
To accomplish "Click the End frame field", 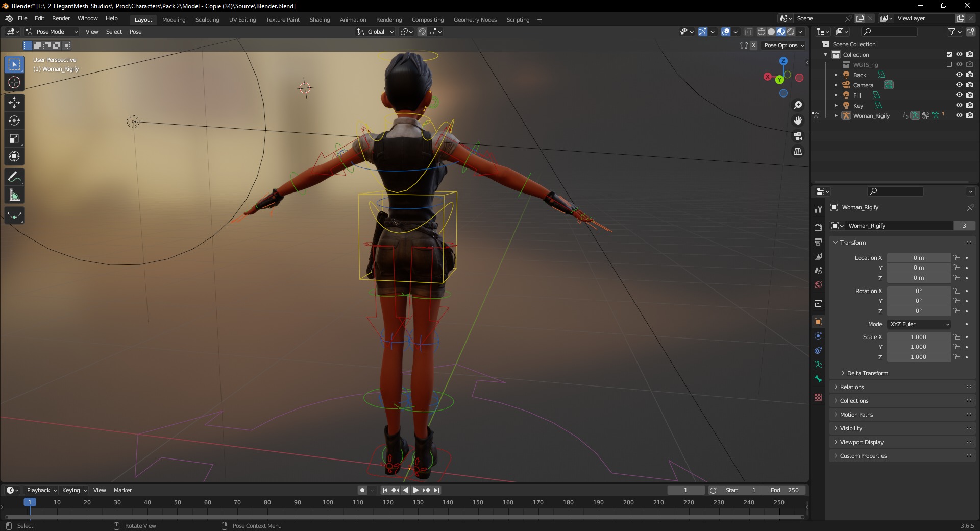I will pyautogui.click(x=785, y=490).
